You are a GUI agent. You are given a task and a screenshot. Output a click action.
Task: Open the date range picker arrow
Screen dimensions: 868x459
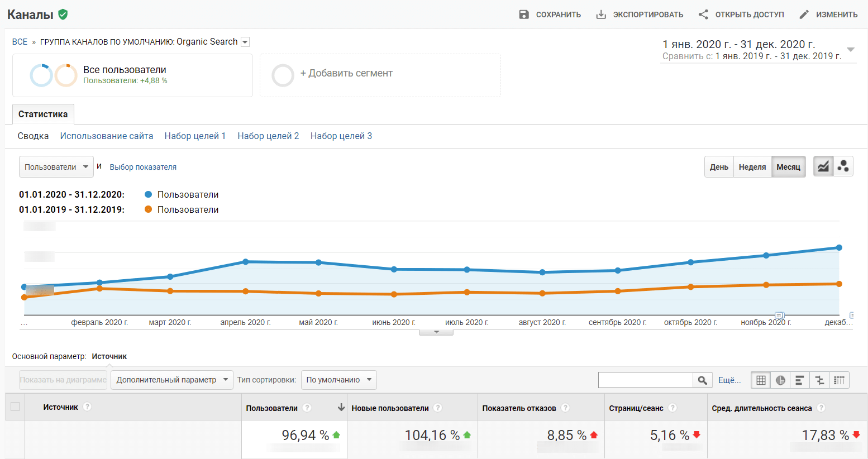(x=850, y=50)
